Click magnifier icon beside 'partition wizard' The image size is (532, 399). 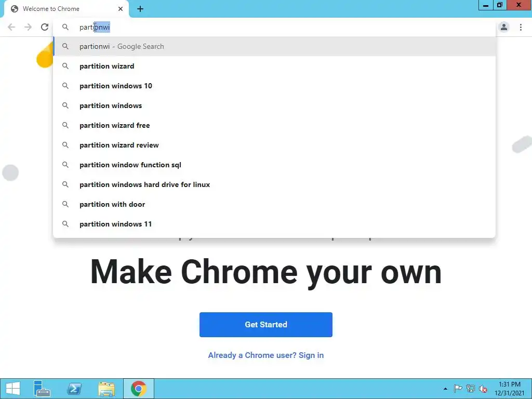click(65, 66)
